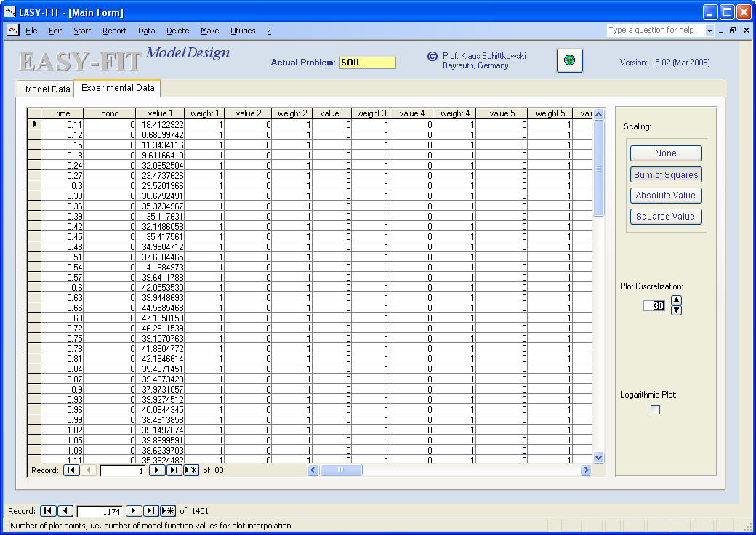Click the Squared Value scaling button

666,217
